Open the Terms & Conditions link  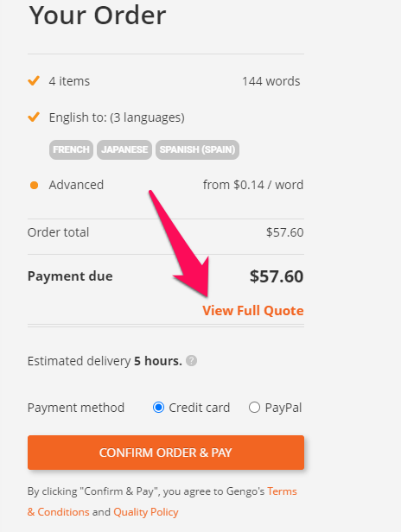tap(162, 502)
